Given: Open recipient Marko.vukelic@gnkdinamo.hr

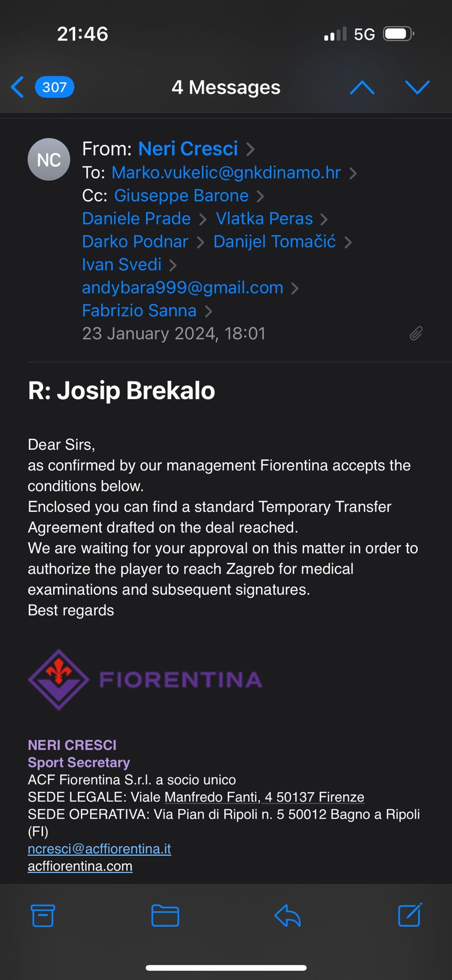Looking at the screenshot, I should click(226, 173).
